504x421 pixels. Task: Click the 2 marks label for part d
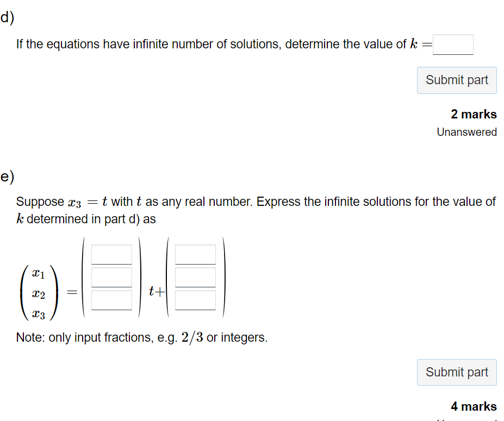(474, 114)
